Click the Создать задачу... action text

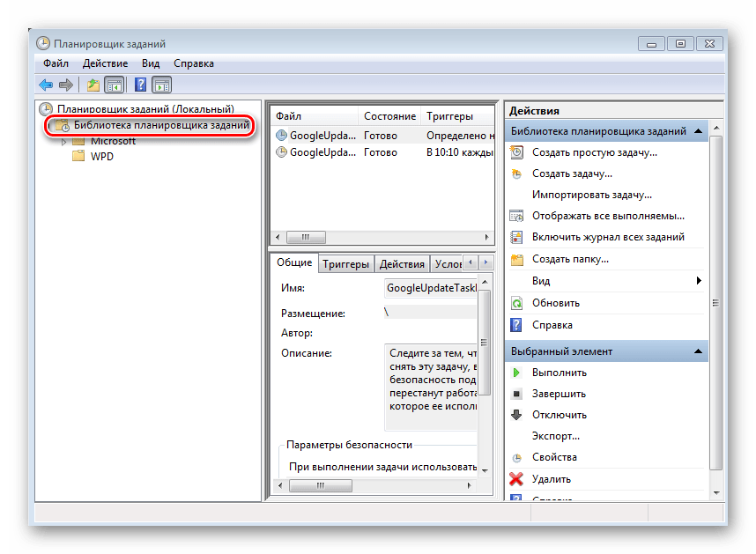pos(572,174)
